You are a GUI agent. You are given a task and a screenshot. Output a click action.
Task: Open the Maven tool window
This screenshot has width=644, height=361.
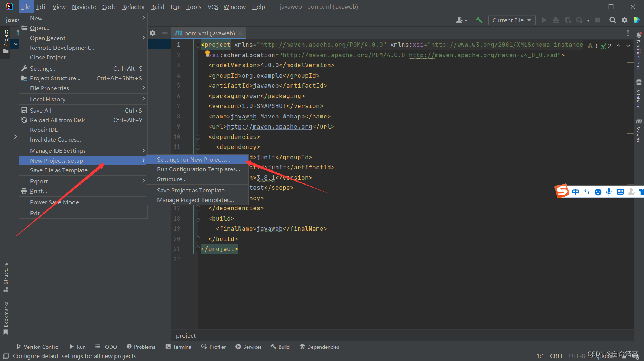point(638,130)
